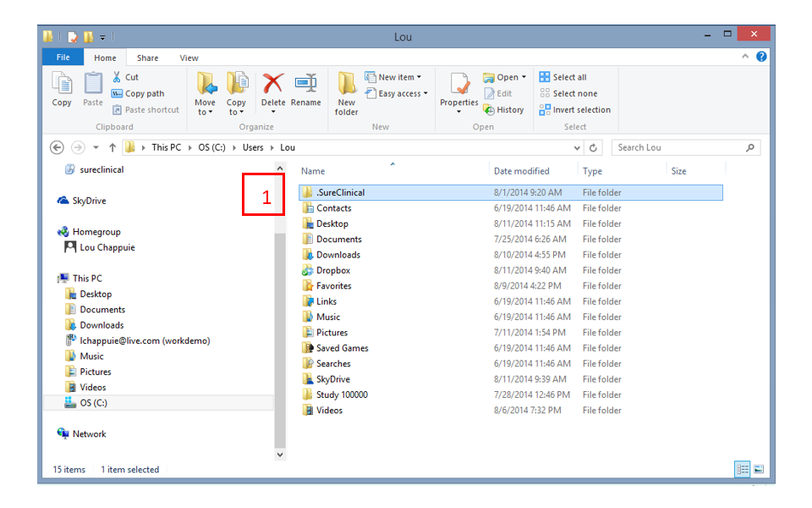Open Network in navigation pane

(x=89, y=433)
